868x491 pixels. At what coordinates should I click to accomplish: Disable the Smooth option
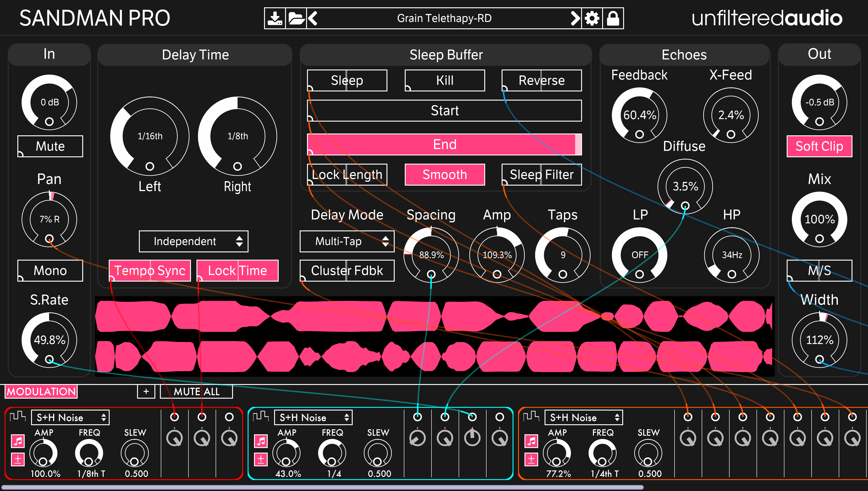coord(445,175)
